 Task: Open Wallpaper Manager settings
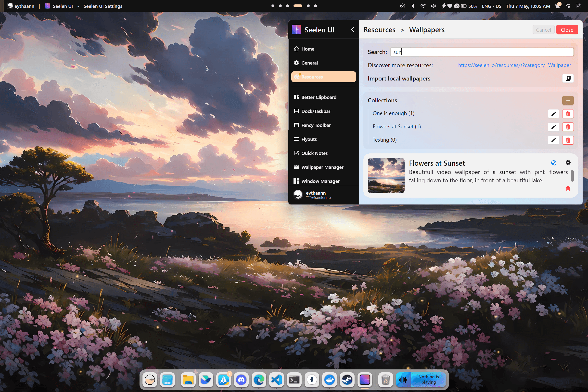coord(323,167)
